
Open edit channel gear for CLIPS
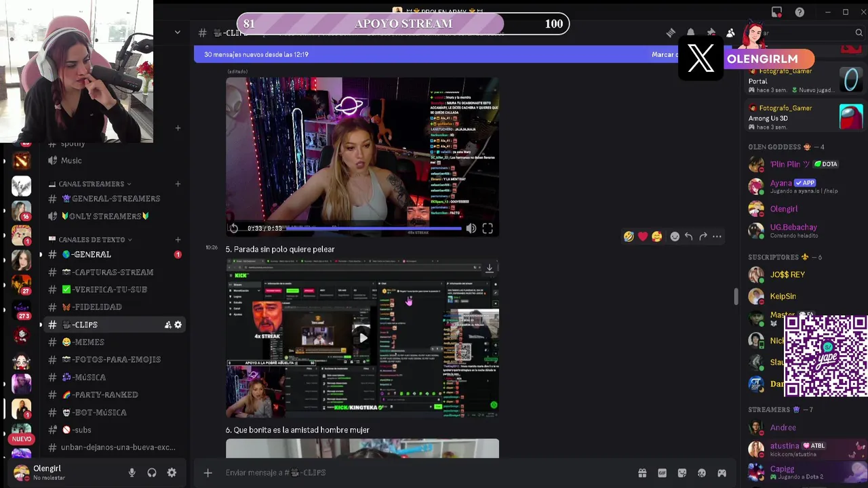click(178, 325)
